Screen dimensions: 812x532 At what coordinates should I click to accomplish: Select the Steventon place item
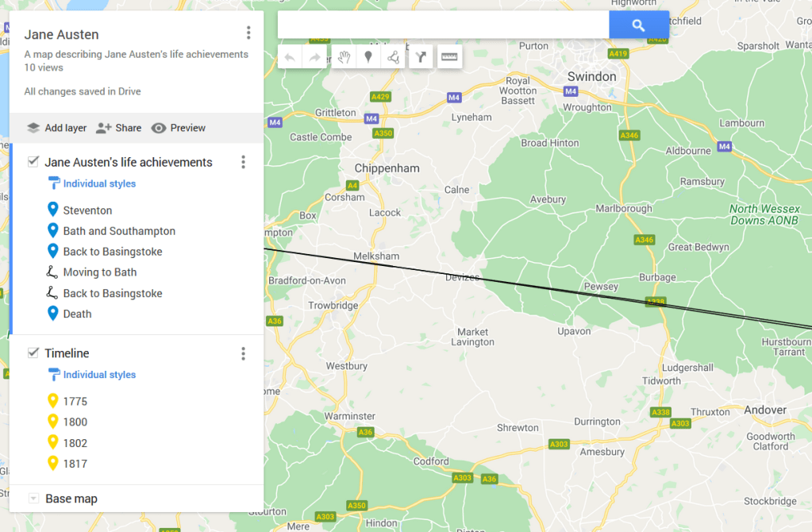[87, 210]
